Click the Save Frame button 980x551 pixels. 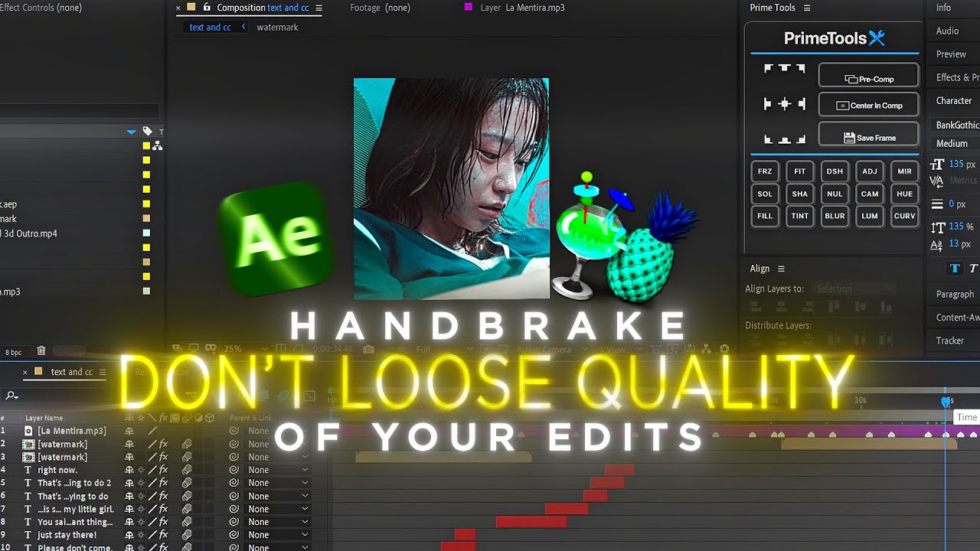tap(868, 134)
